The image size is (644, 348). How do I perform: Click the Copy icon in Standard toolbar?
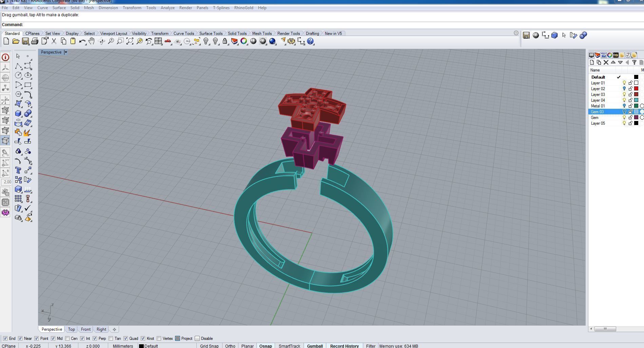[63, 41]
